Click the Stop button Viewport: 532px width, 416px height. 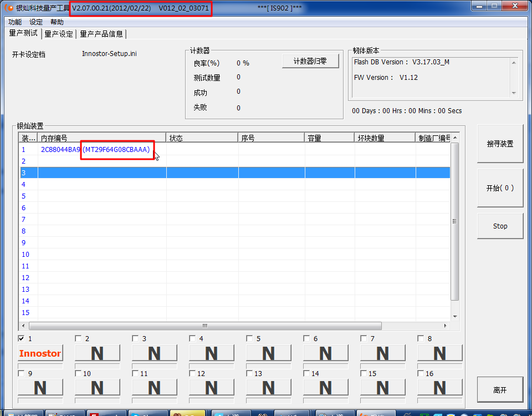pos(500,226)
